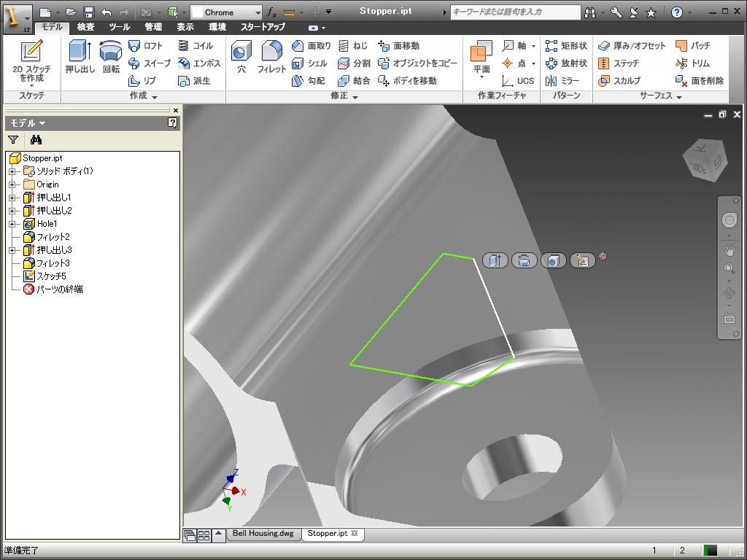Click the 平面 work plane tool

pyautogui.click(x=481, y=58)
